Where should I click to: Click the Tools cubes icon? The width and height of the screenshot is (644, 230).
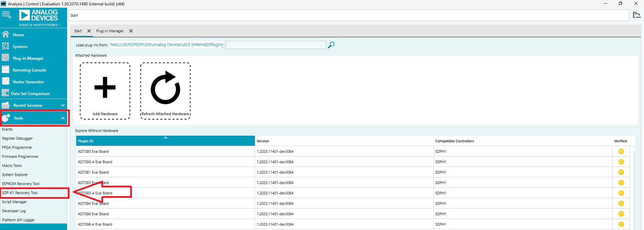[6, 118]
